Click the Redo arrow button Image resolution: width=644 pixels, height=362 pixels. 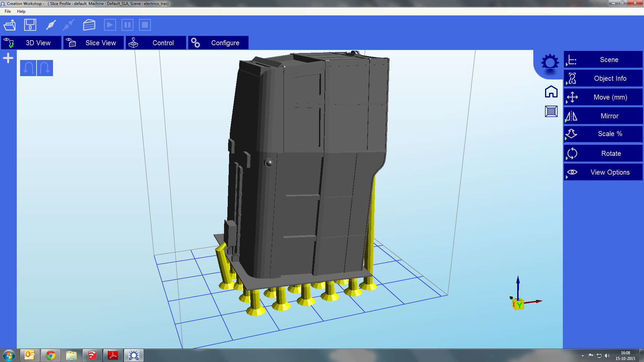click(x=45, y=68)
